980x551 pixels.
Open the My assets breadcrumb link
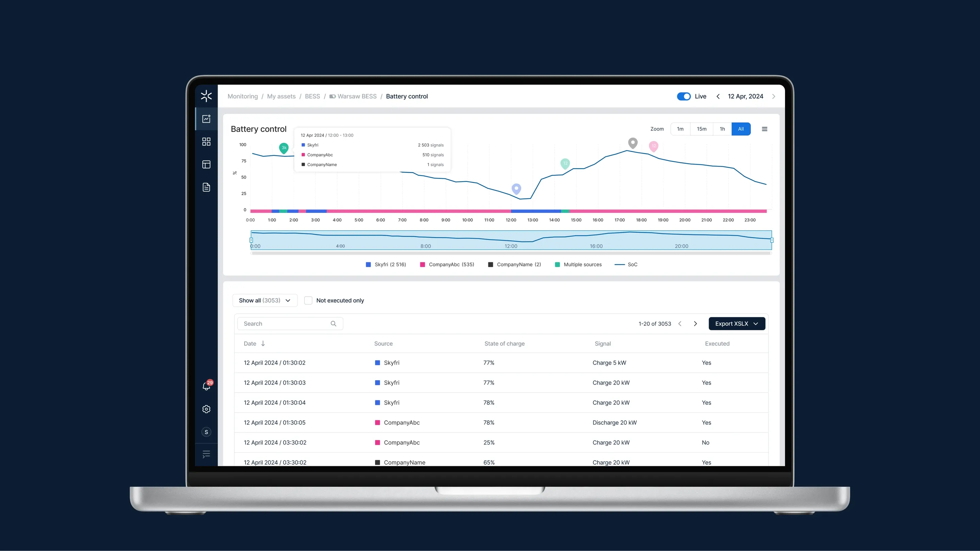click(x=281, y=97)
